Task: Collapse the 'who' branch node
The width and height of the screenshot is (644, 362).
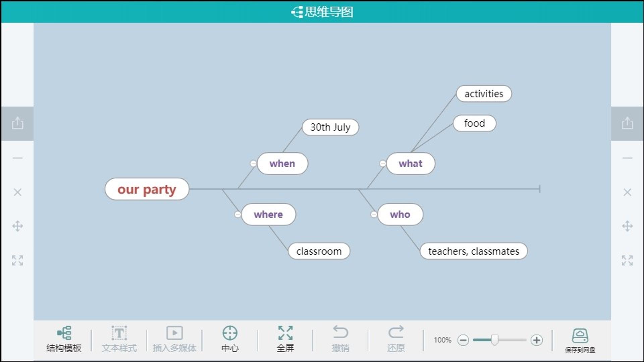Action: [374, 215]
